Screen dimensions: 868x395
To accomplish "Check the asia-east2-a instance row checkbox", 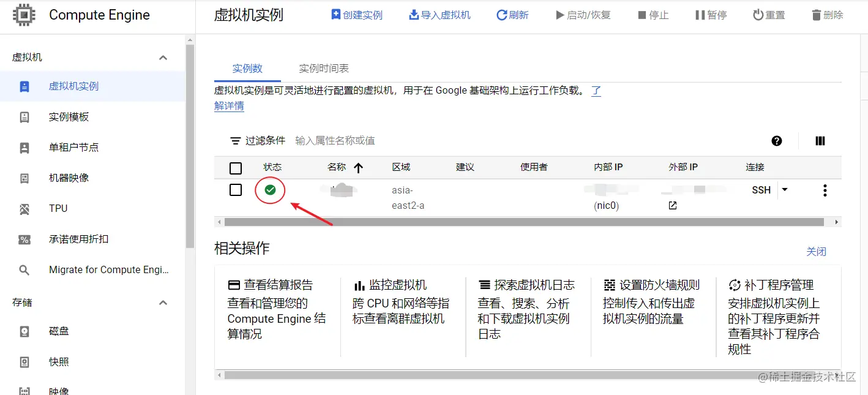I will [236, 190].
